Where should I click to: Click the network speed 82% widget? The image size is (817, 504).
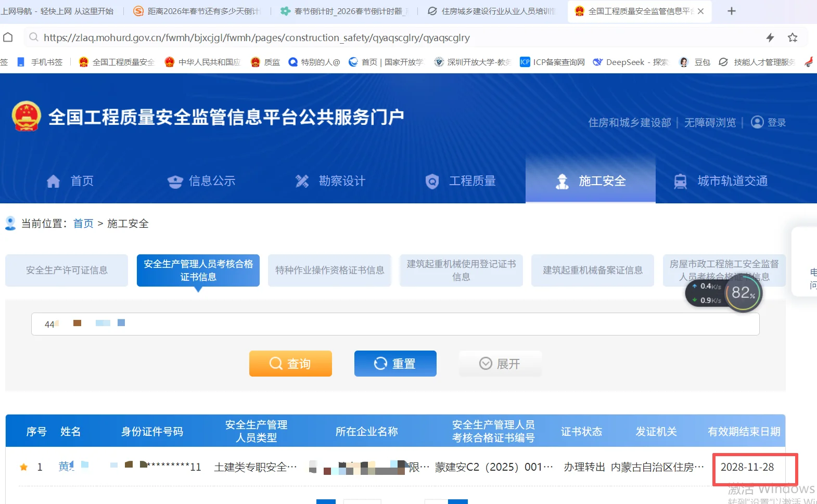click(x=724, y=293)
